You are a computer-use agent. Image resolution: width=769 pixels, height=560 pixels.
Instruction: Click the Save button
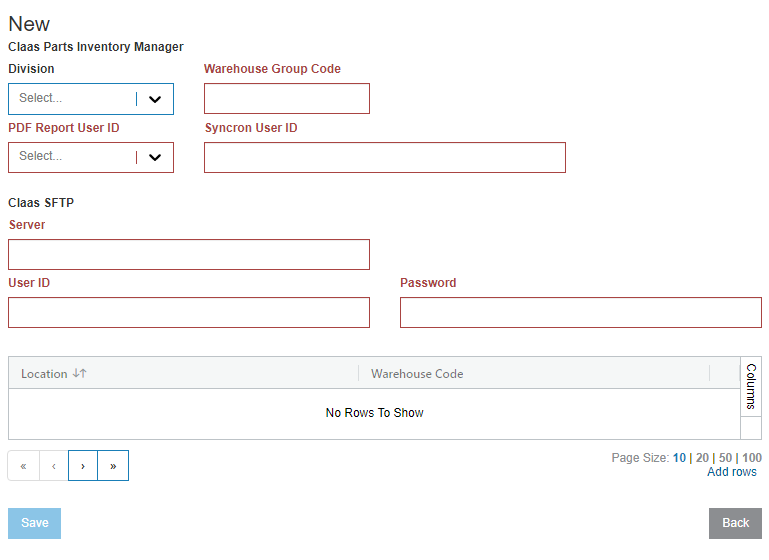point(34,523)
